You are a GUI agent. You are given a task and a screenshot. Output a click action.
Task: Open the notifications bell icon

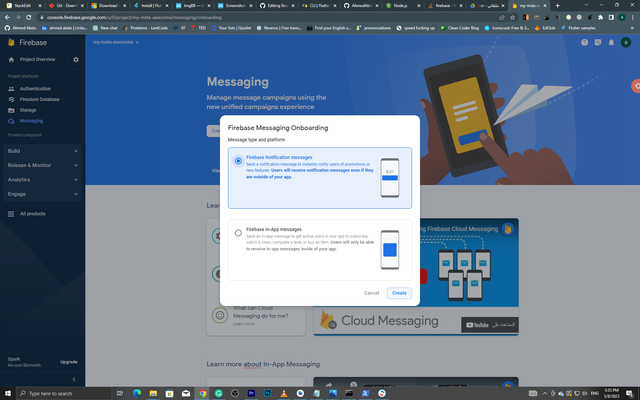[x=611, y=42]
